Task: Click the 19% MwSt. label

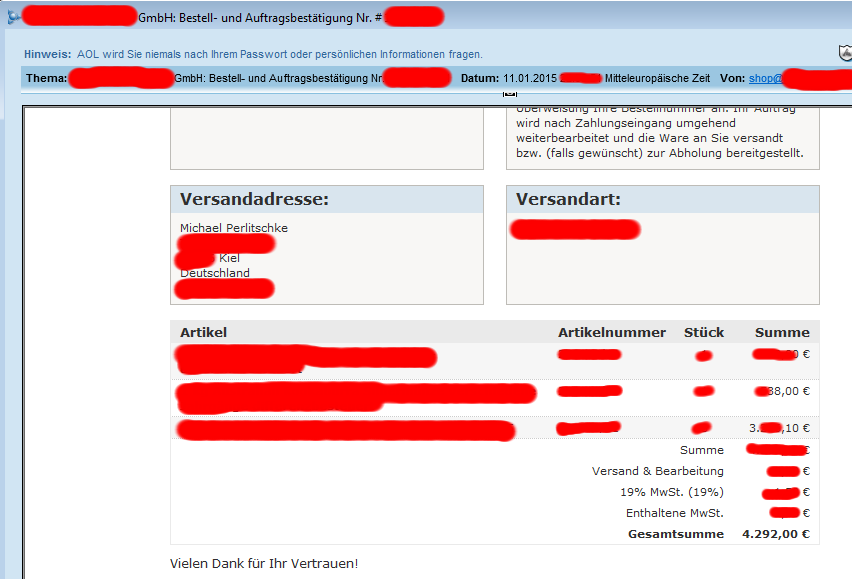Action: 671,492
